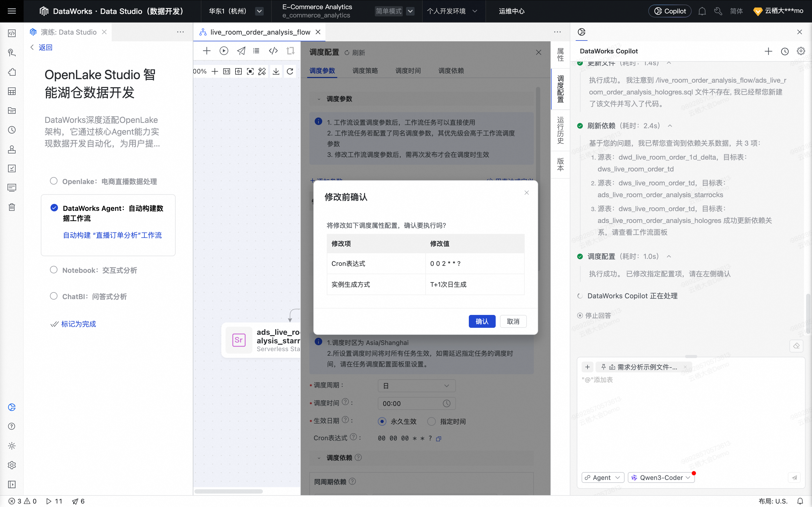Image resolution: width=812 pixels, height=507 pixels.
Task: Open the Agent mode dropdown
Action: click(603, 477)
